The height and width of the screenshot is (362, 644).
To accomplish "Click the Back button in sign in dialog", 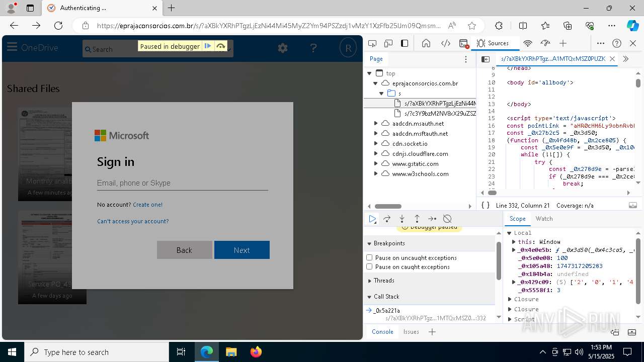I will coord(184,250).
